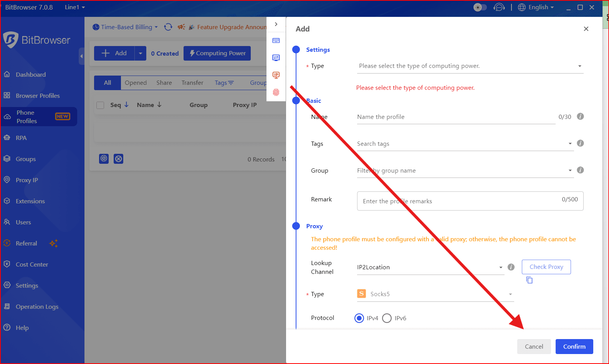Open Proxy IP in the sidebar
Viewport: 609px width, 364px height.
click(x=27, y=180)
